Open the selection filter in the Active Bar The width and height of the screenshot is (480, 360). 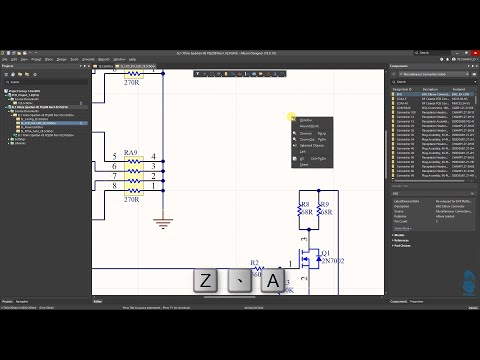click(198, 74)
